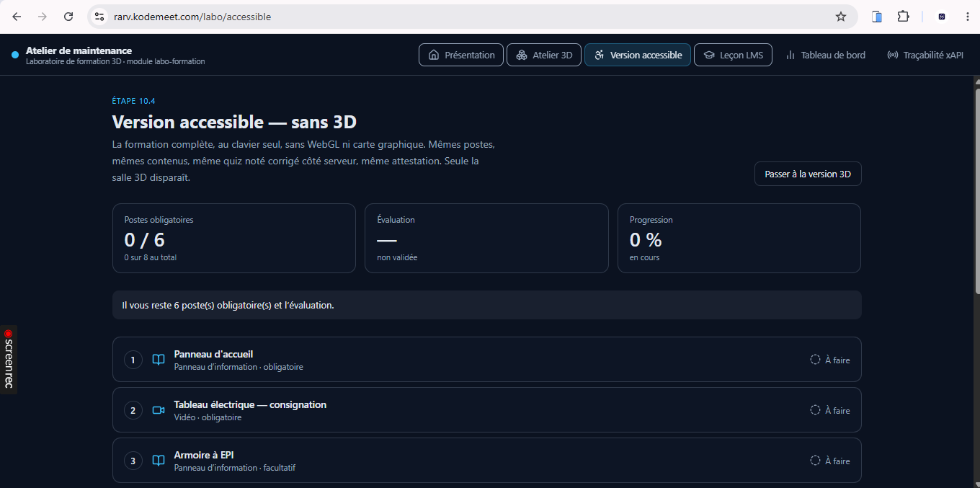Viewport: 980px width, 488px height.
Task: Click À faire status of Panneau d'accueil
Action: tap(830, 360)
